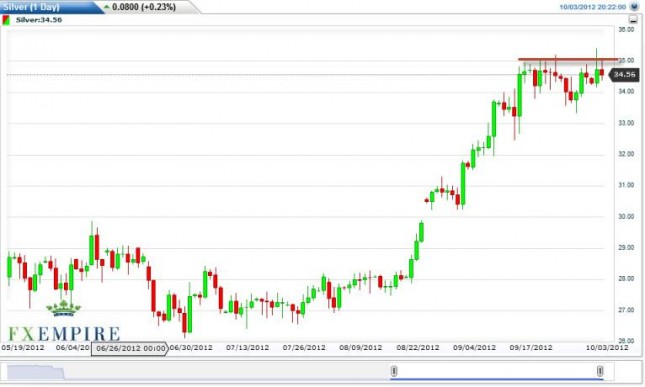Click the 27.00 price axis label
This screenshot has width=645, height=387.
click(x=626, y=310)
